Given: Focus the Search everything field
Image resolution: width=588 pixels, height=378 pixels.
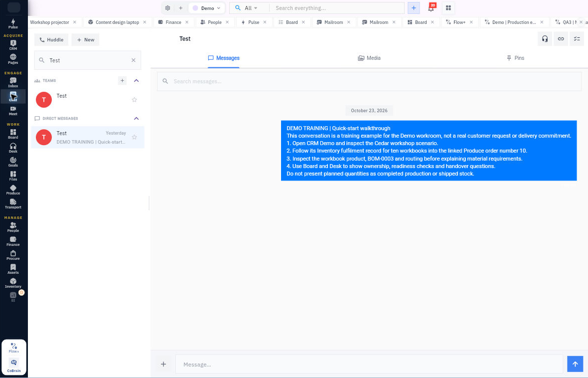Looking at the screenshot, I should [x=337, y=8].
